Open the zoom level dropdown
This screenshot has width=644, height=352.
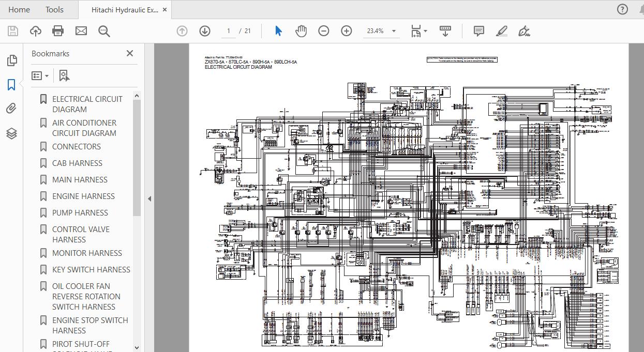pos(394,31)
